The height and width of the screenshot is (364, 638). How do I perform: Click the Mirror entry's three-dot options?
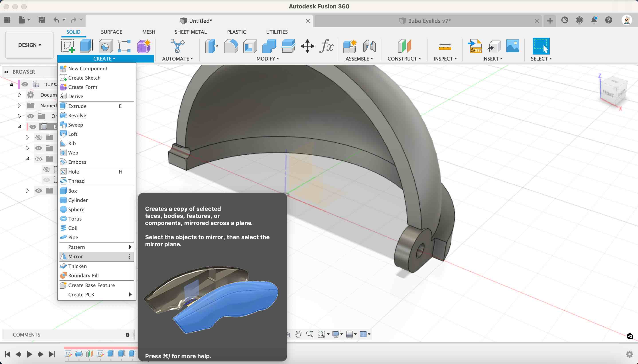[x=129, y=256]
